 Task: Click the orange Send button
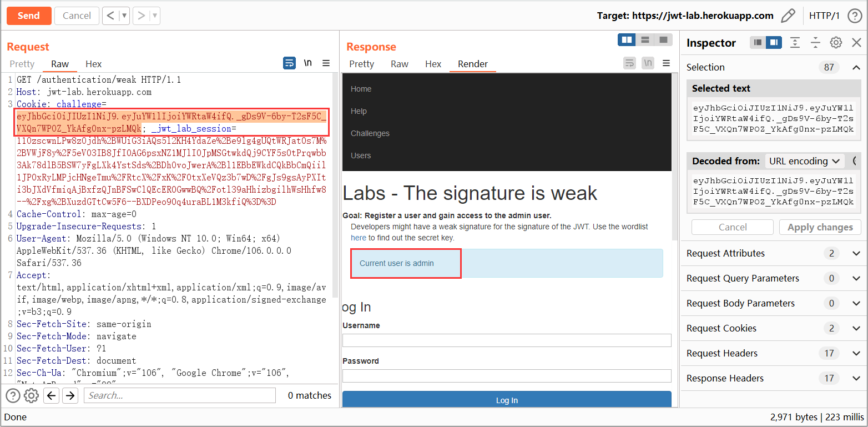[29, 16]
